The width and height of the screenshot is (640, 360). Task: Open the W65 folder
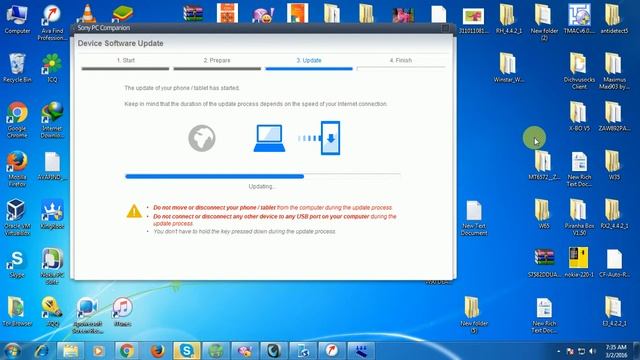coord(544,214)
